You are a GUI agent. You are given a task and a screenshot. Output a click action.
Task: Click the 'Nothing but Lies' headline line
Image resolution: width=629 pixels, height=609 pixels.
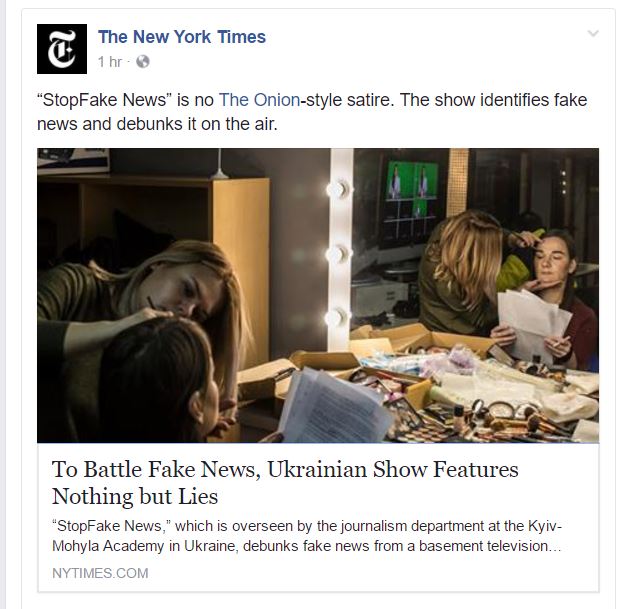[135, 497]
